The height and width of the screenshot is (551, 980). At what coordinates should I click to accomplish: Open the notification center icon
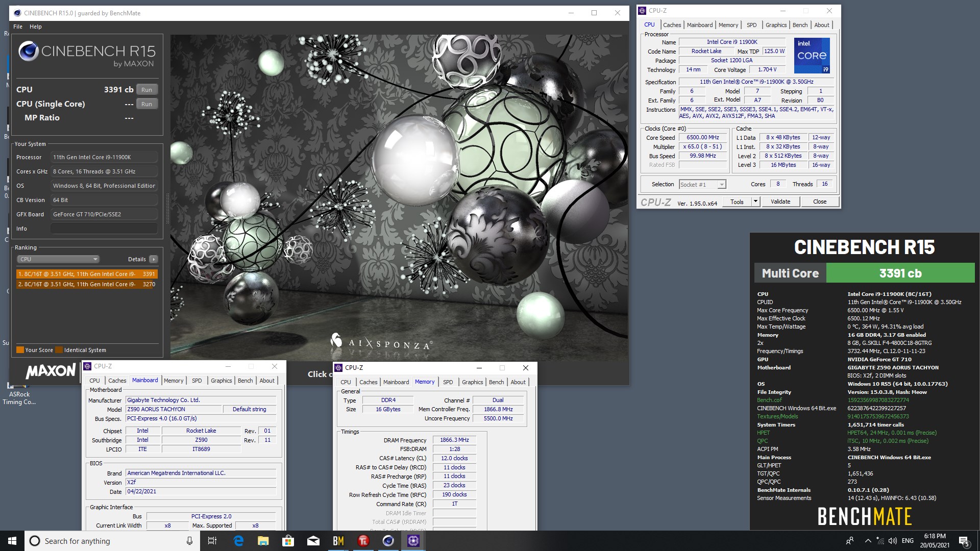pyautogui.click(x=964, y=541)
